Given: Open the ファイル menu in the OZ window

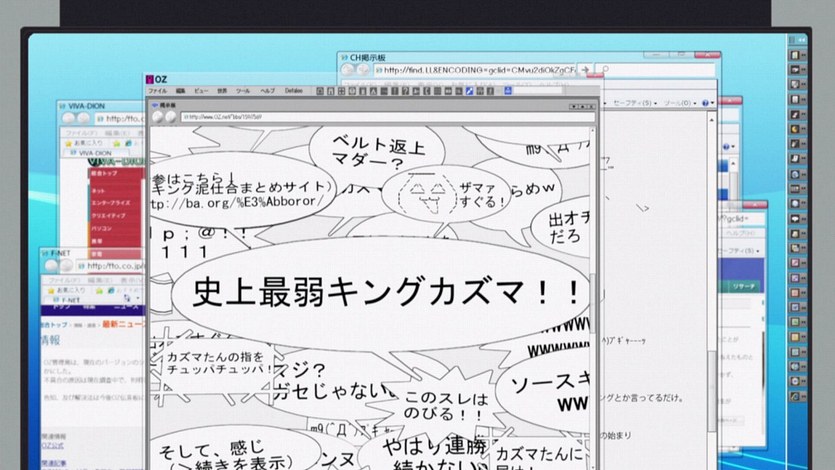Looking at the screenshot, I should click(x=158, y=91).
